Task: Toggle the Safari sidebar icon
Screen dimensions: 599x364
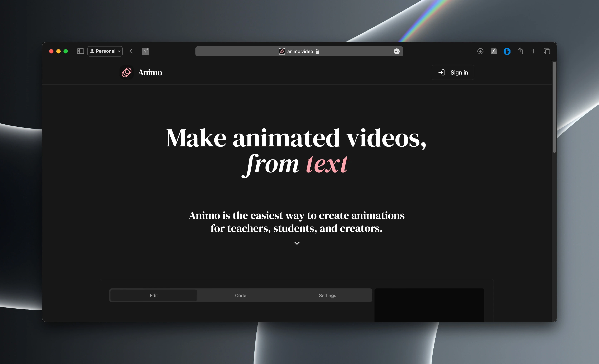Action: pos(80,51)
